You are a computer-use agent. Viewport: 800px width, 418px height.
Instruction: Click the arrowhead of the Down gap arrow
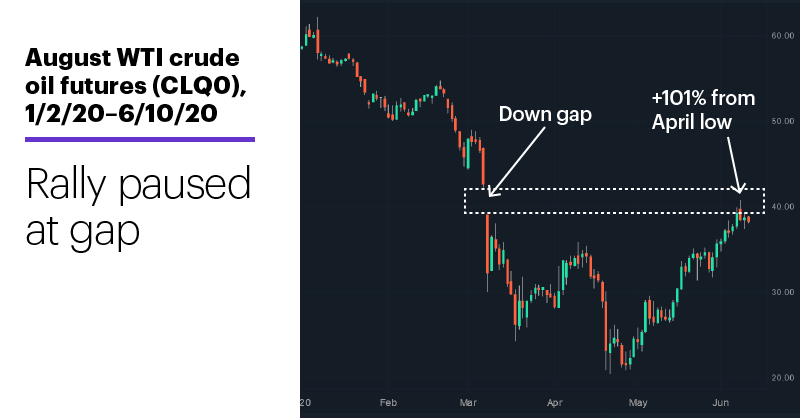click(x=491, y=192)
